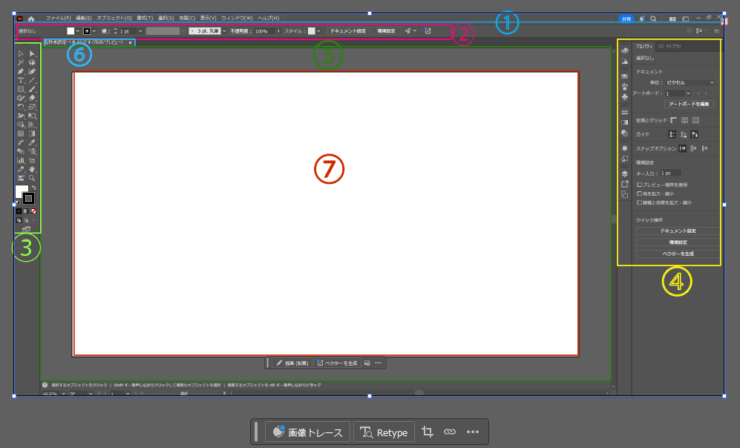This screenshot has width=740, height=448.
Task: Check the 線幅と効果を拡大・縮小 checkbox
Action: click(x=639, y=203)
